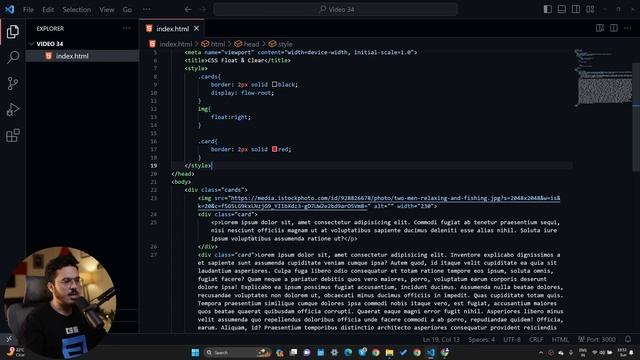Open notifications bell in status bar

tap(628, 339)
